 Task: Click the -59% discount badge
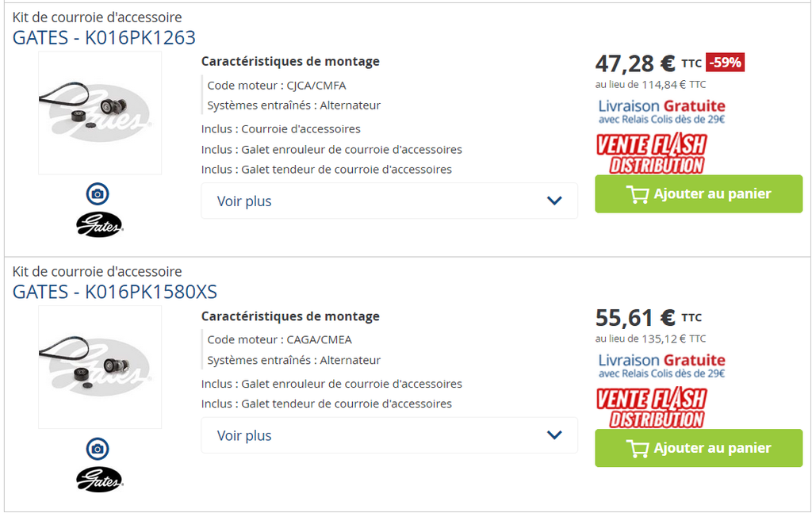point(725,63)
